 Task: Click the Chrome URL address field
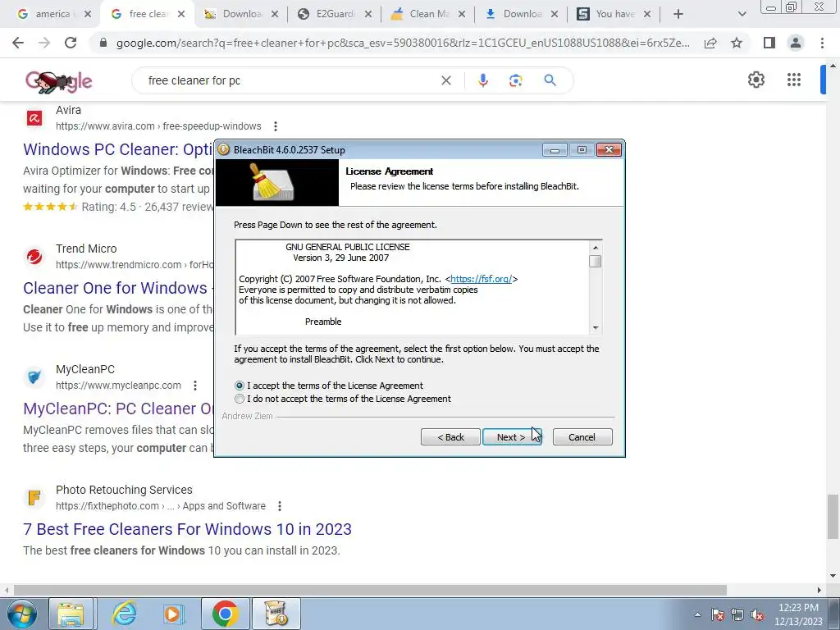(403, 43)
